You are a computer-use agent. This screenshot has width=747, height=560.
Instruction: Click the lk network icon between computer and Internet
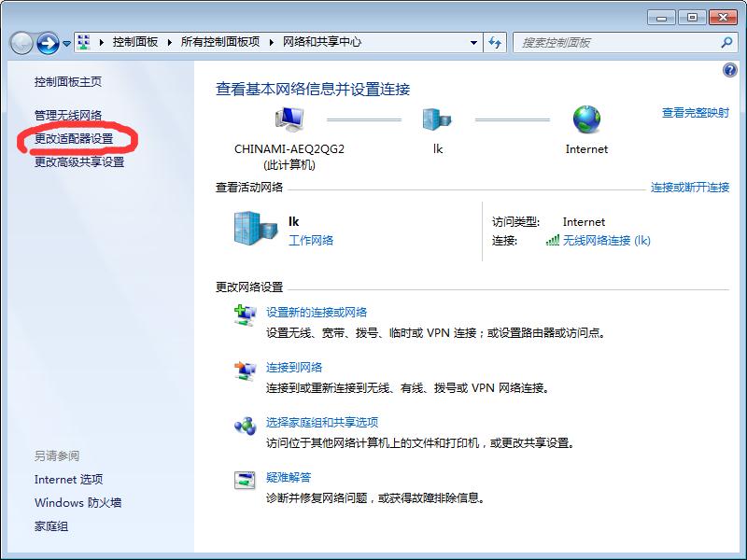pyautogui.click(x=435, y=119)
